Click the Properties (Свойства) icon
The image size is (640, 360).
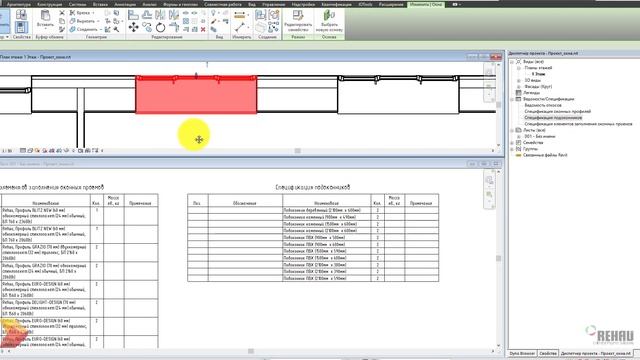(x=21, y=28)
